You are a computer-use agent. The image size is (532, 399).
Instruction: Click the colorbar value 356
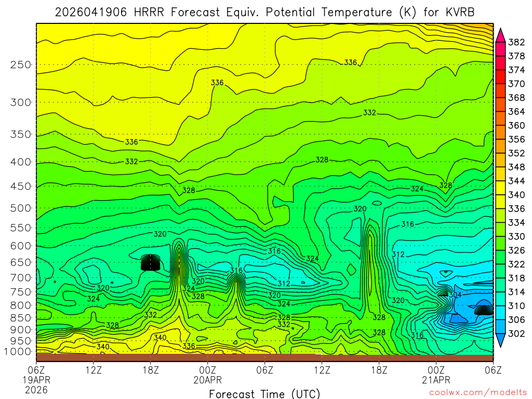pyautogui.click(x=516, y=140)
